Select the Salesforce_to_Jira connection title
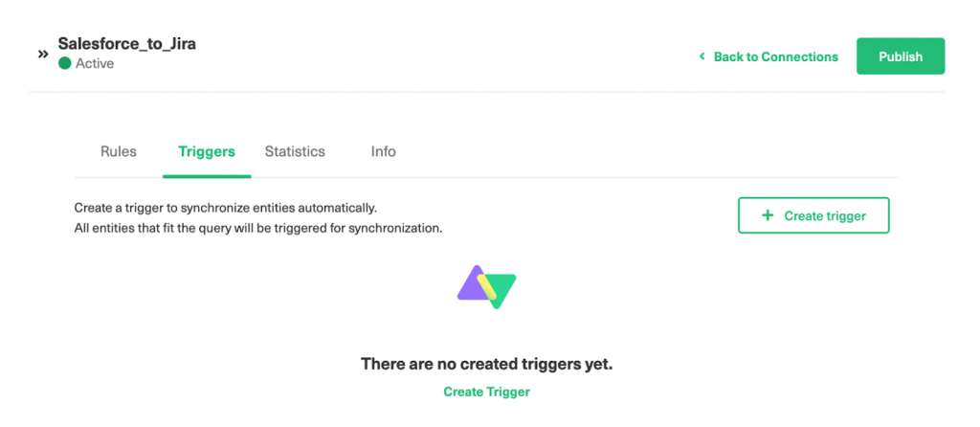This screenshot has width=980, height=427. (x=127, y=44)
